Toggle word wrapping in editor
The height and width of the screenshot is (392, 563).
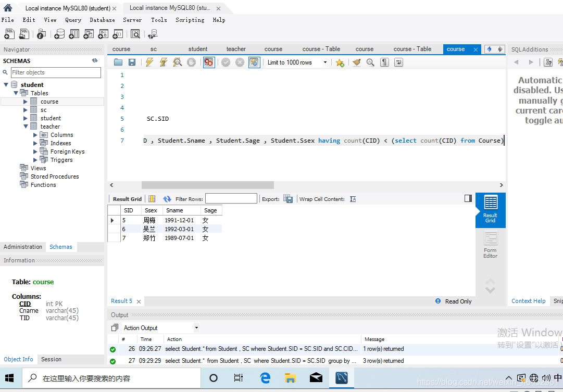pos(398,62)
